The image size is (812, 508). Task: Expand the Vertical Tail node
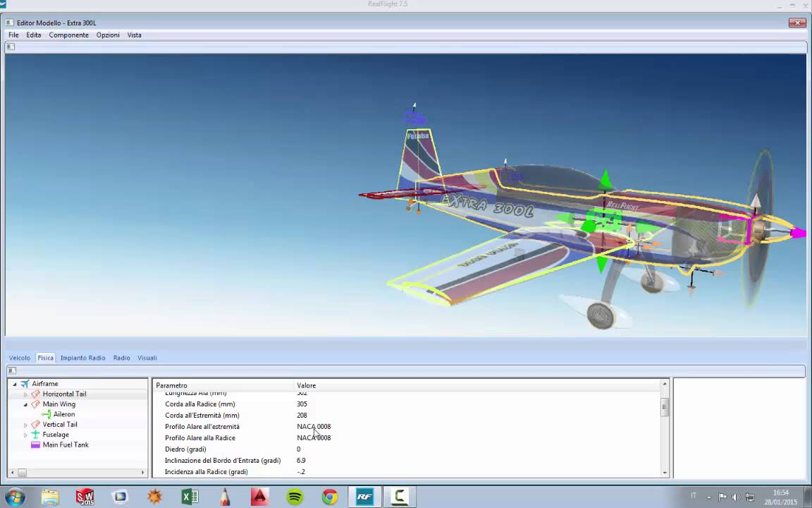tap(25, 425)
